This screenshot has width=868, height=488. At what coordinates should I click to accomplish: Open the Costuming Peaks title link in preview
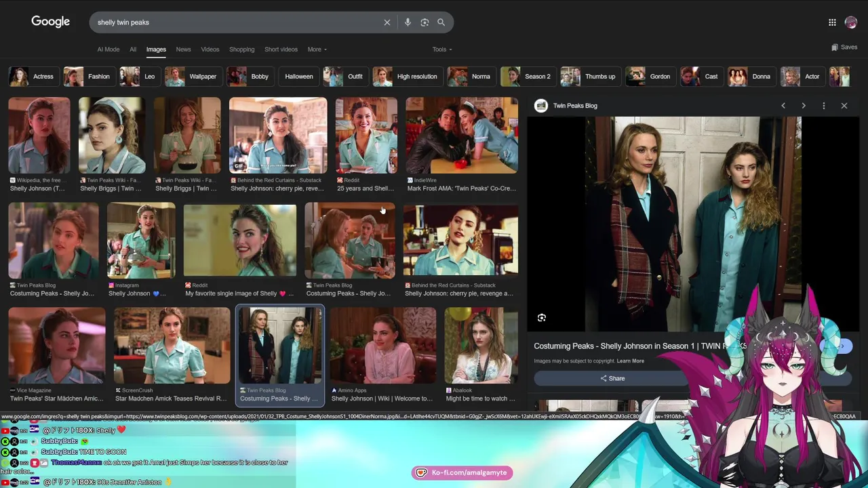click(x=639, y=346)
